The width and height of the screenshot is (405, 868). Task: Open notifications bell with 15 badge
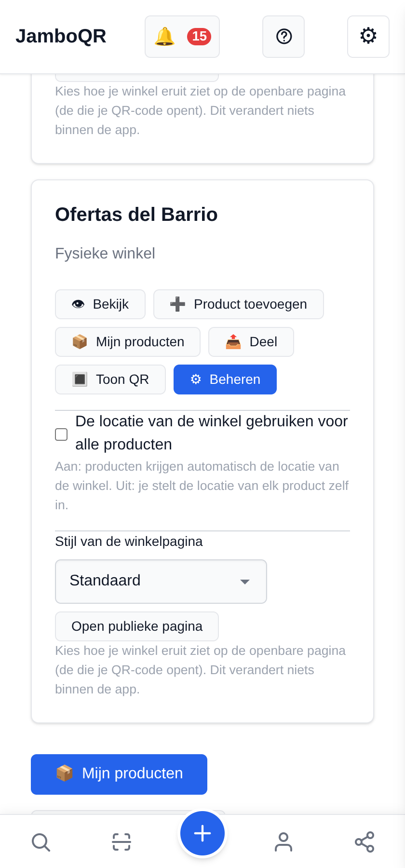click(182, 37)
